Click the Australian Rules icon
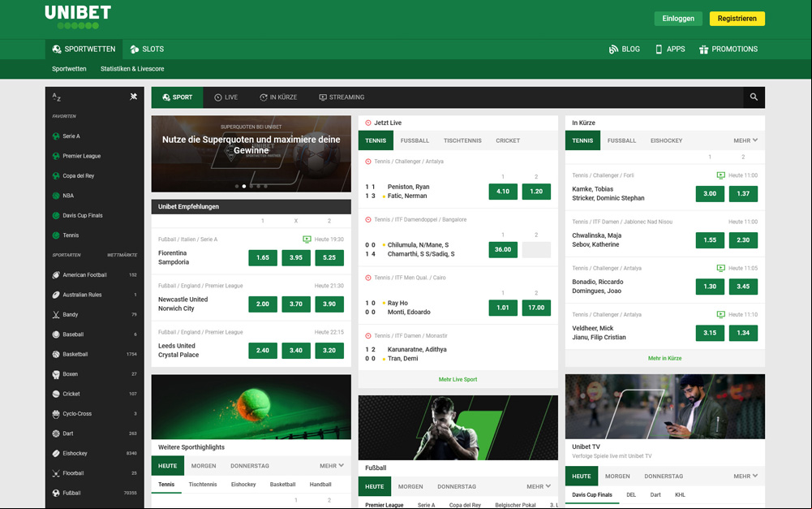 [56, 295]
